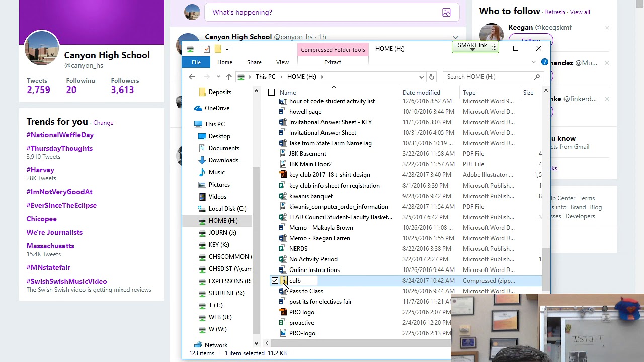The height and width of the screenshot is (362, 644).
Task: Go back with the Explorer back arrow
Action: click(x=192, y=77)
